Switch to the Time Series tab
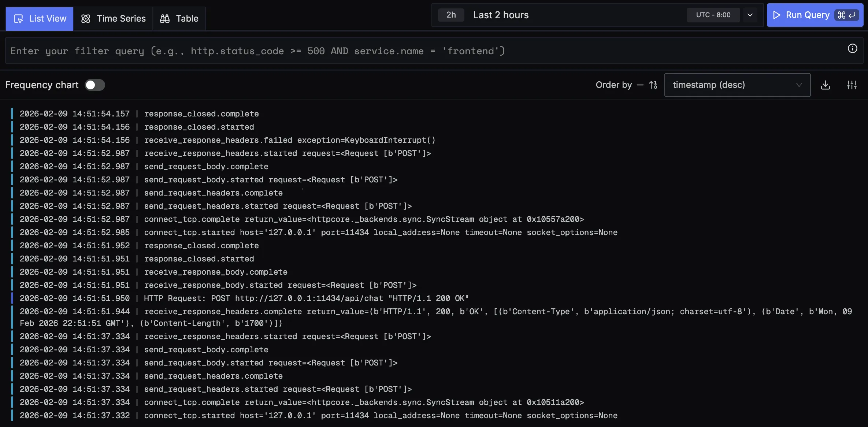The height and width of the screenshot is (427, 868). point(114,19)
